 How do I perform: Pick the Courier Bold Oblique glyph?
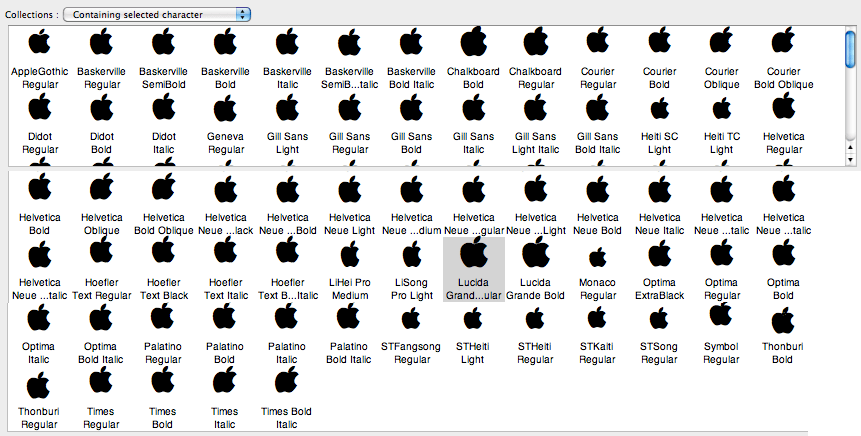tap(784, 41)
